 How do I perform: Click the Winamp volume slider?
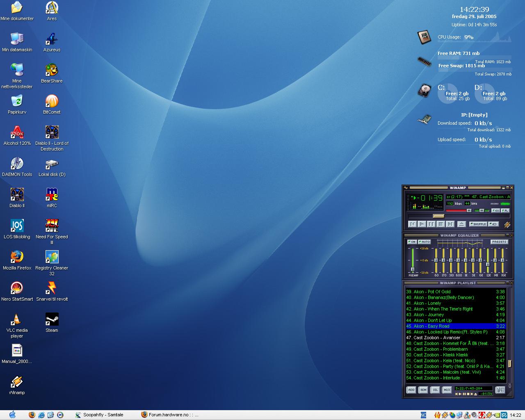click(459, 210)
